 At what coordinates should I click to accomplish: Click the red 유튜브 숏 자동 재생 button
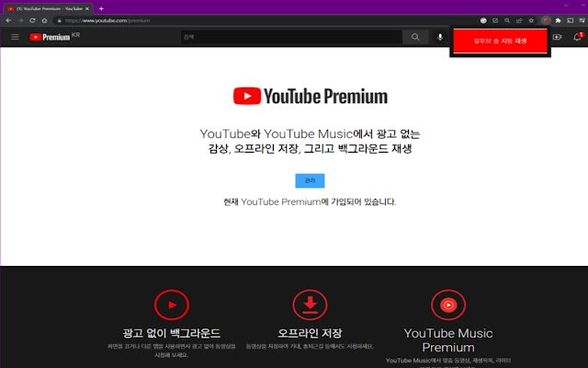click(500, 40)
